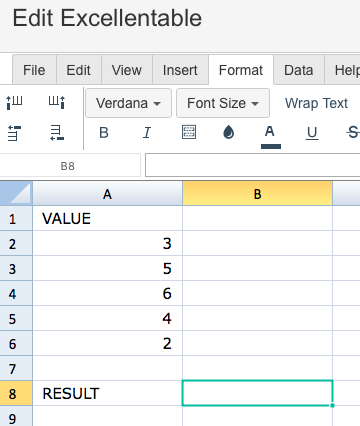The height and width of the screenshot is (426, 360).
Task: Open the Font Size dropdown
Action: pos(223,103)
